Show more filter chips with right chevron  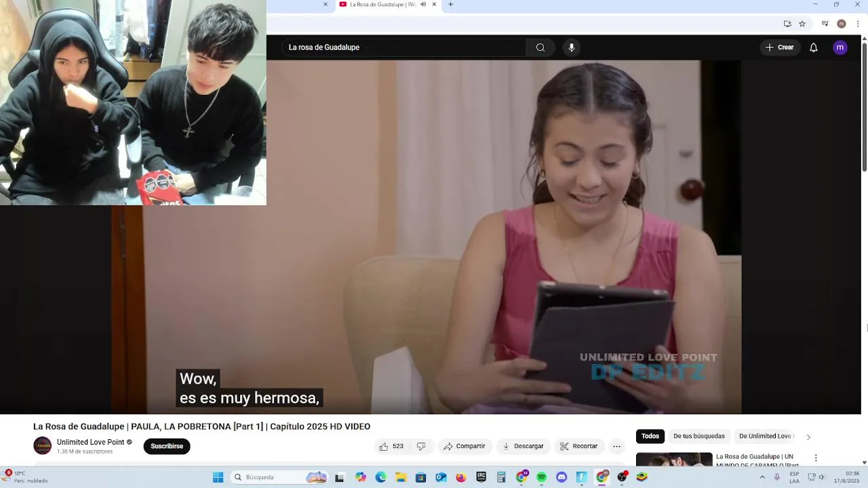click(808, 437)
